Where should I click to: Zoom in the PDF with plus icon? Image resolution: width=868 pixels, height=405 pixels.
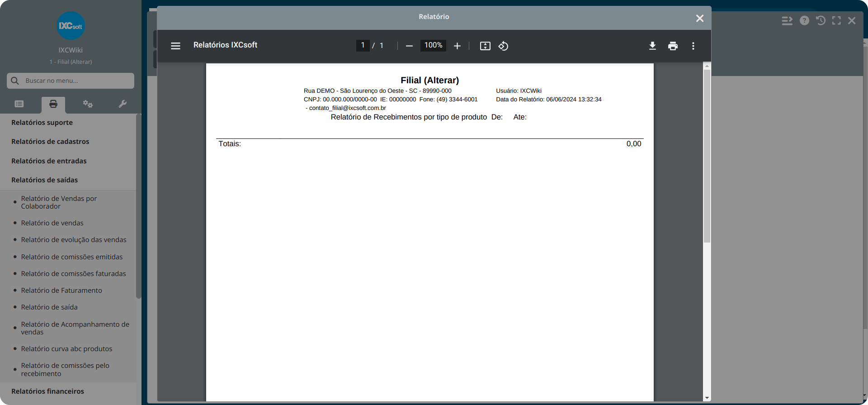click(x=457, y=46)
